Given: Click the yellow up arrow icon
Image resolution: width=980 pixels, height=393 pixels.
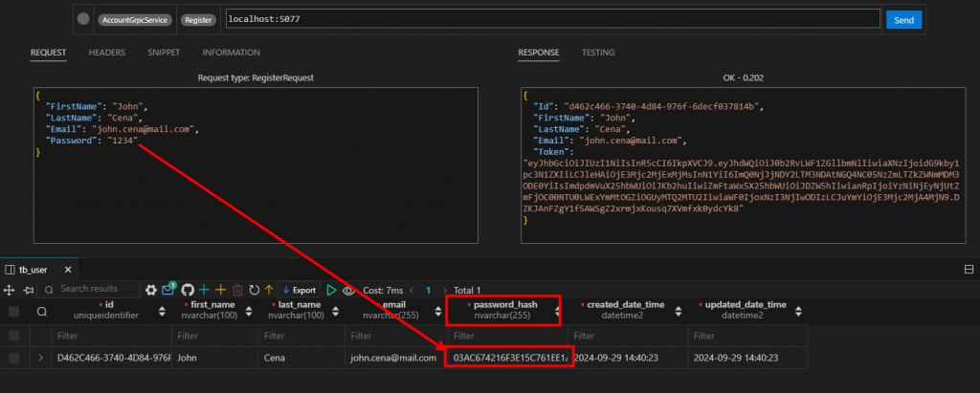Looking at the screenshot, I should [269, 290].
